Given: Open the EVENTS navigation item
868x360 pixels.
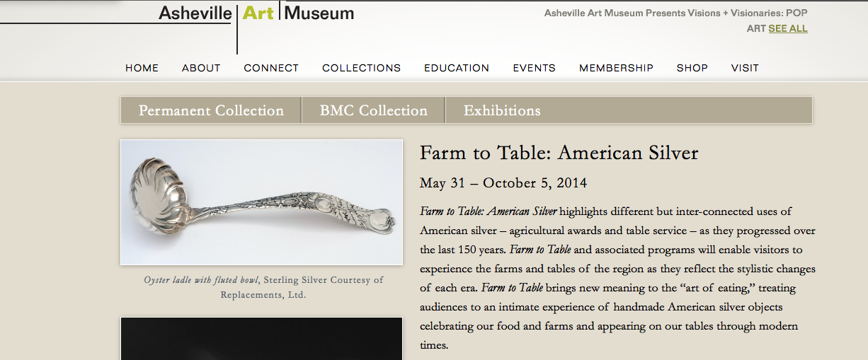Looking at the screenshot, I should [535, 68].
